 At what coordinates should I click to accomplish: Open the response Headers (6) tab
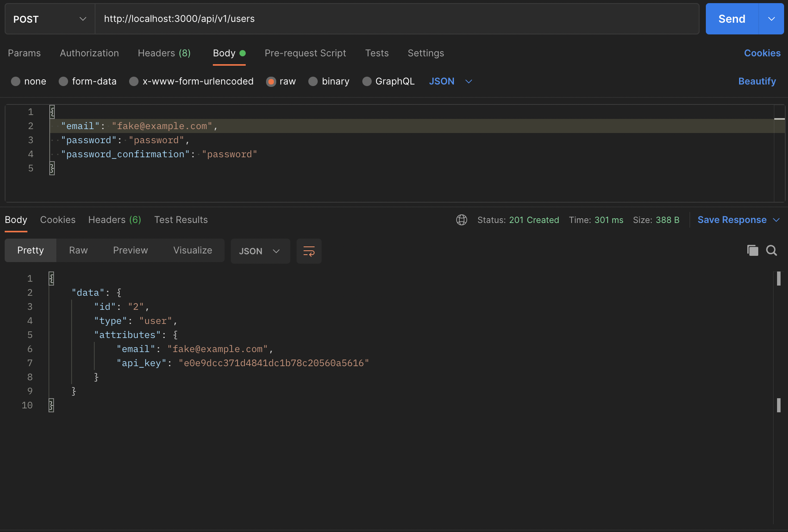(115, 220)
